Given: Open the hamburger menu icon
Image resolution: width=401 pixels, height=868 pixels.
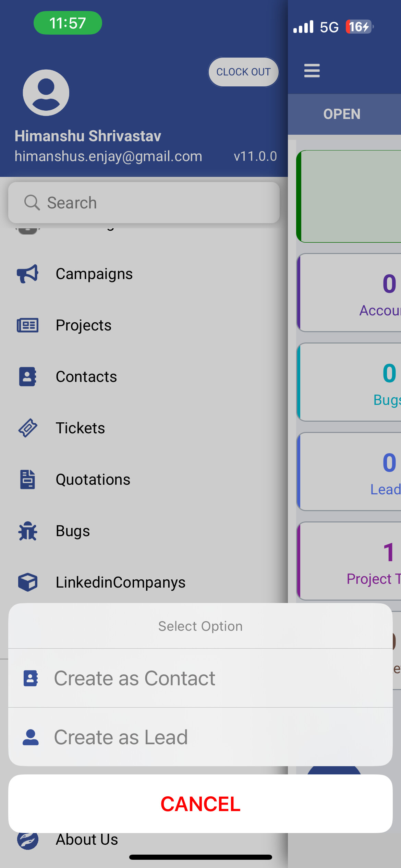Looking at the screenshot, I should click(312, 71).
